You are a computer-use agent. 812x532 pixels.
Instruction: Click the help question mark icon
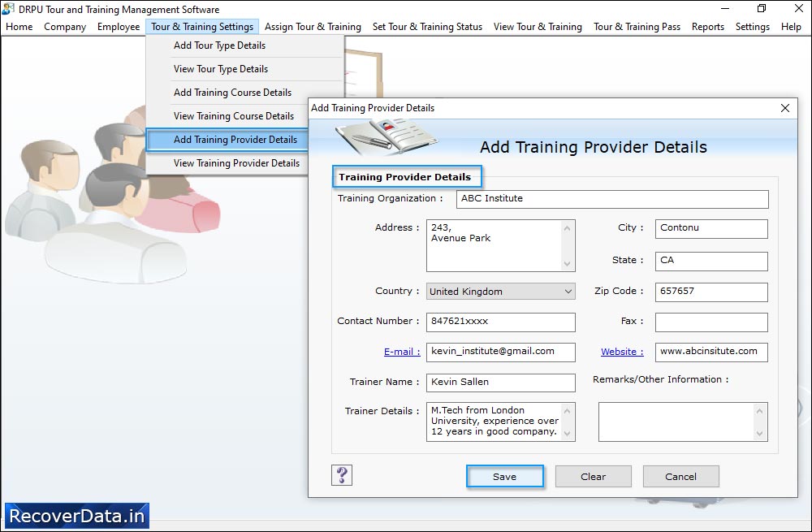tap(342, 475)
